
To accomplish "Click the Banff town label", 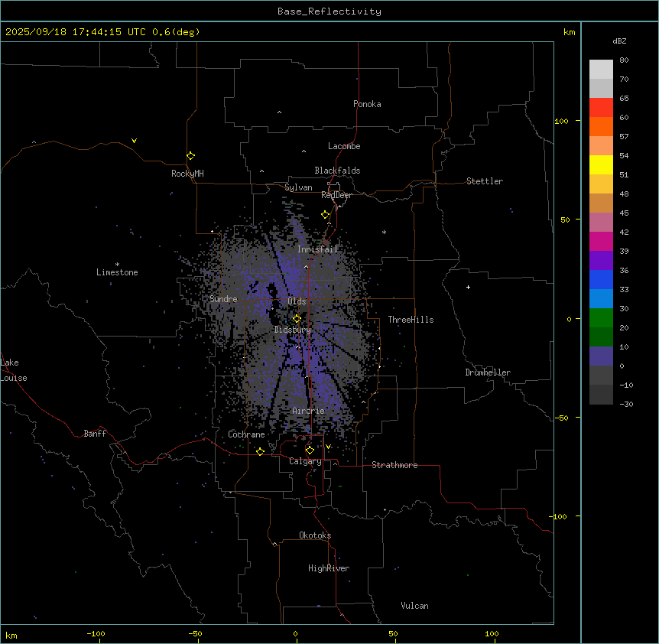I will click(95, 434).
